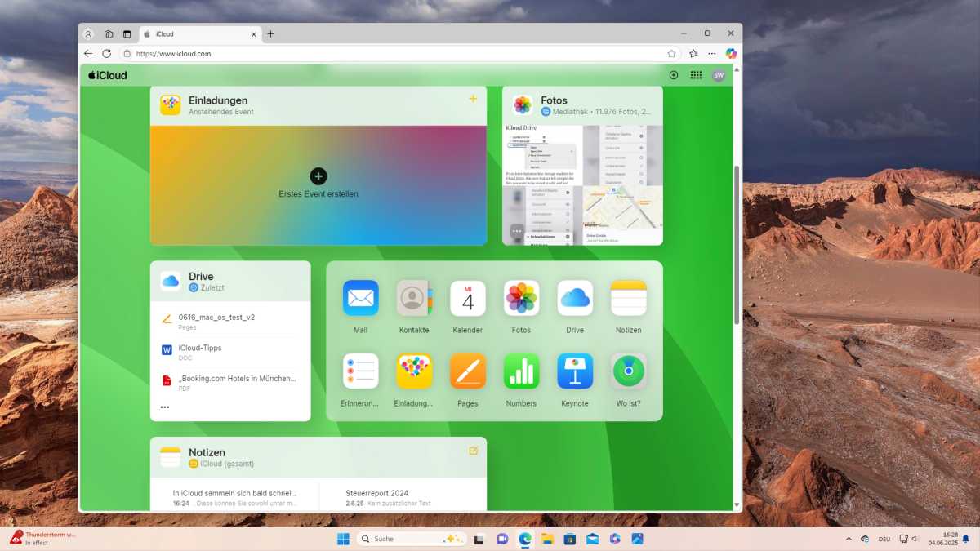The height and width of the screenshot is (551, 980).
Task: Launch Pages from the app grid
Action: coord(468,371)
